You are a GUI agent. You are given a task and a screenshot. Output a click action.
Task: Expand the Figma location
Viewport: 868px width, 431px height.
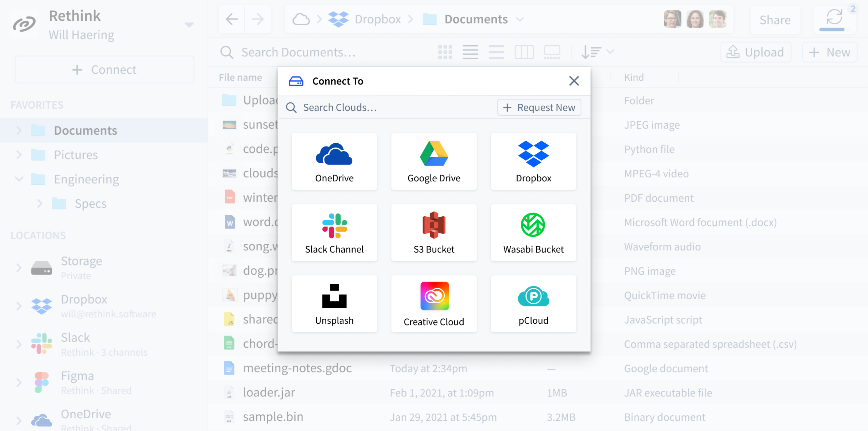coord(19,382)
